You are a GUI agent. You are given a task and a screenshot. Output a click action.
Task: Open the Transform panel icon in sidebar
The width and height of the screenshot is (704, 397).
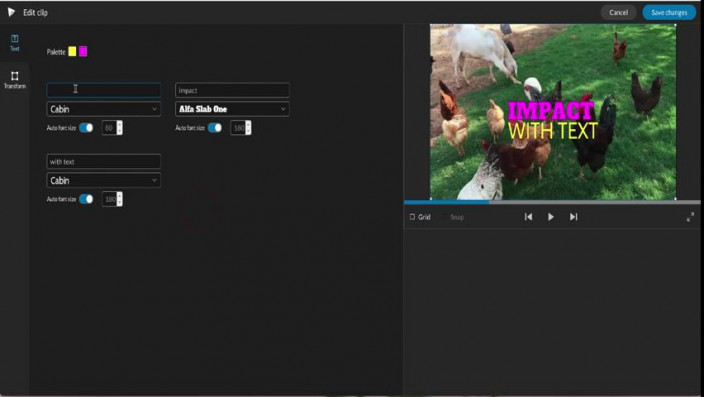pos(14,75)
